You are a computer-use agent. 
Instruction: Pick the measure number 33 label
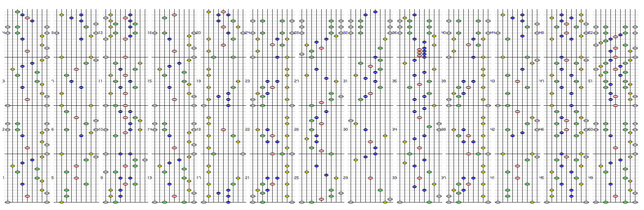coord(394,178)
